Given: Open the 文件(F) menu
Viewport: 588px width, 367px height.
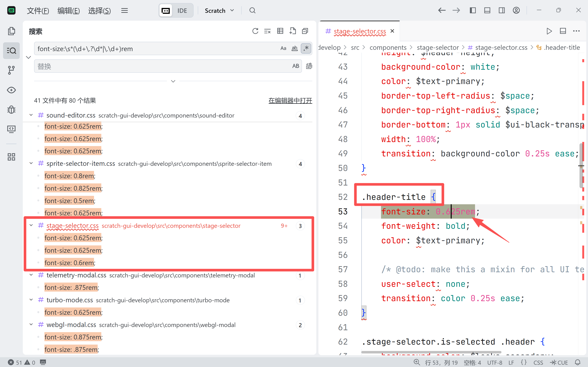Looking at the screenshot, I should coord(38,11).
